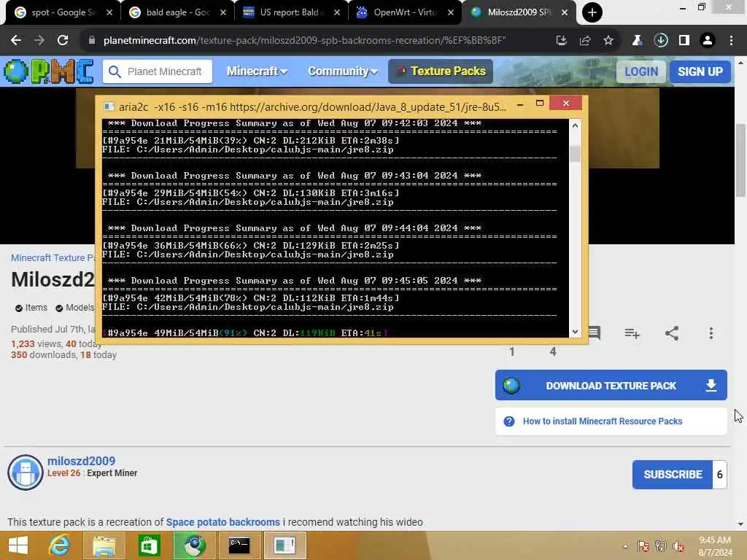747x560 pixels.
Task: Click the clock showing 9:45 AM
Action: tap(715, 540)
